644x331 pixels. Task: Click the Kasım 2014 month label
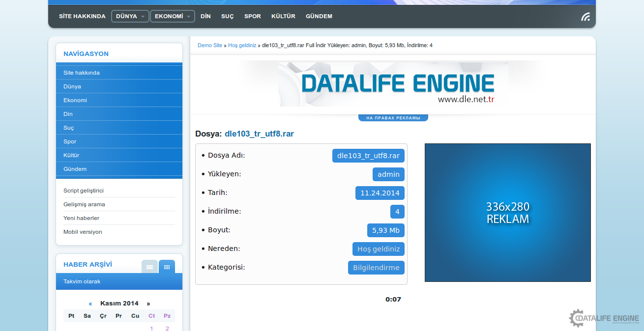[x=119, y=303]
